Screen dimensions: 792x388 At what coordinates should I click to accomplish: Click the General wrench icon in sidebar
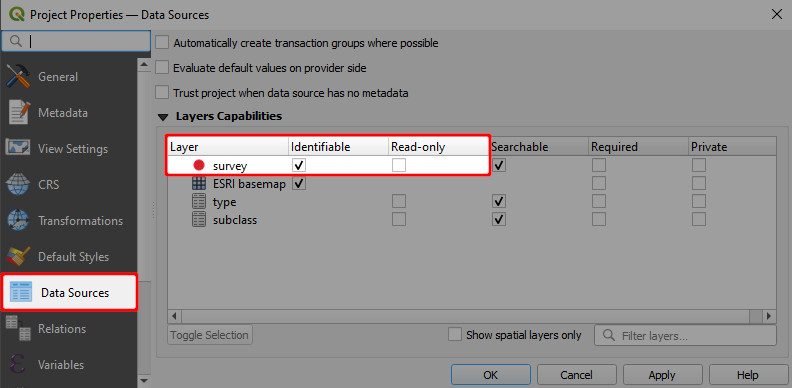coord(19,77)
